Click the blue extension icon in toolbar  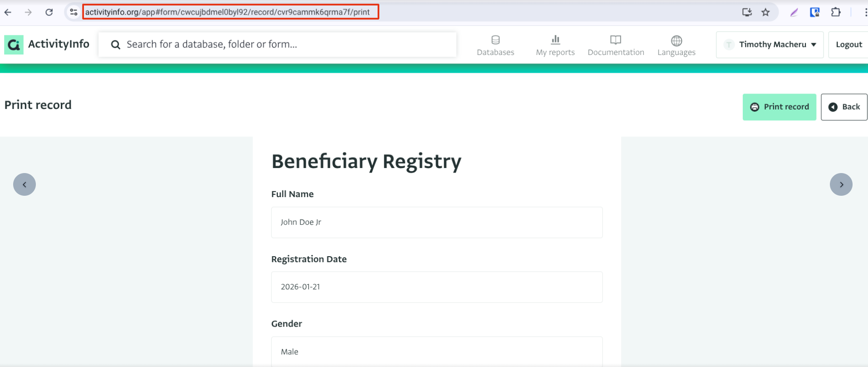(815, 12)
